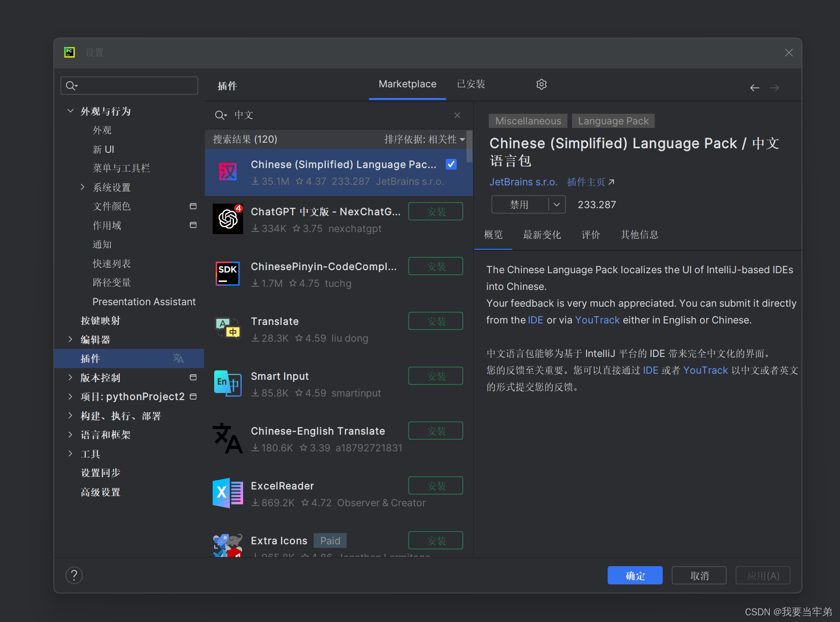Viewport: 840px width, 622px height.
Task: Click the project-level icon beside 文件颜色
Action: coord(193,206)
